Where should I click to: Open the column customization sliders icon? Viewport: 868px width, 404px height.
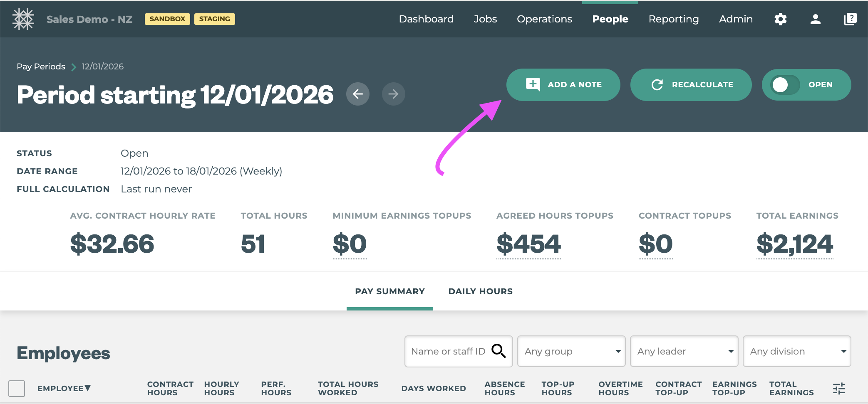(x=839, y=388)
